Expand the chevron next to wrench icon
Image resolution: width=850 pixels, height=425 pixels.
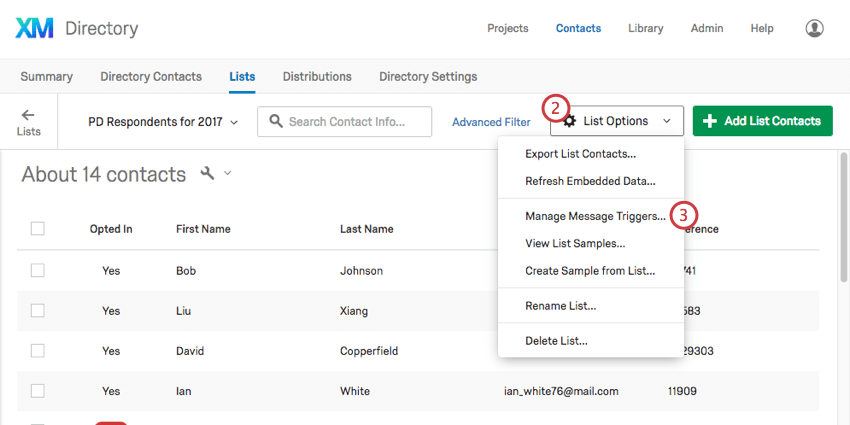point(228,174)
